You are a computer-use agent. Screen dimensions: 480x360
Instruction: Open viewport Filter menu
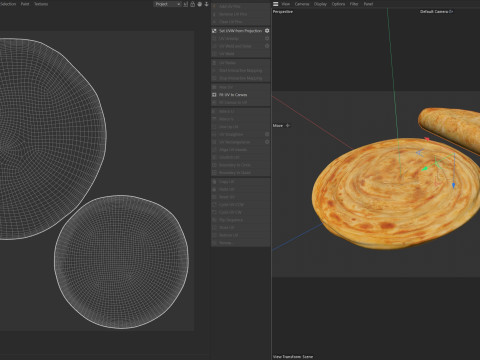coord(354,4)
